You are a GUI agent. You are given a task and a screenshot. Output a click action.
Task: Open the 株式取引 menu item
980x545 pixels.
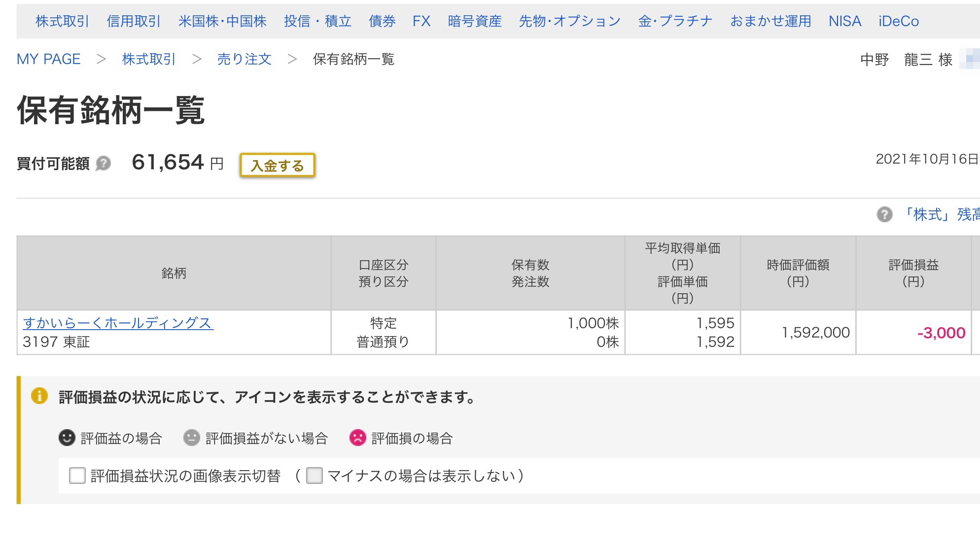[x=62, y=21]
